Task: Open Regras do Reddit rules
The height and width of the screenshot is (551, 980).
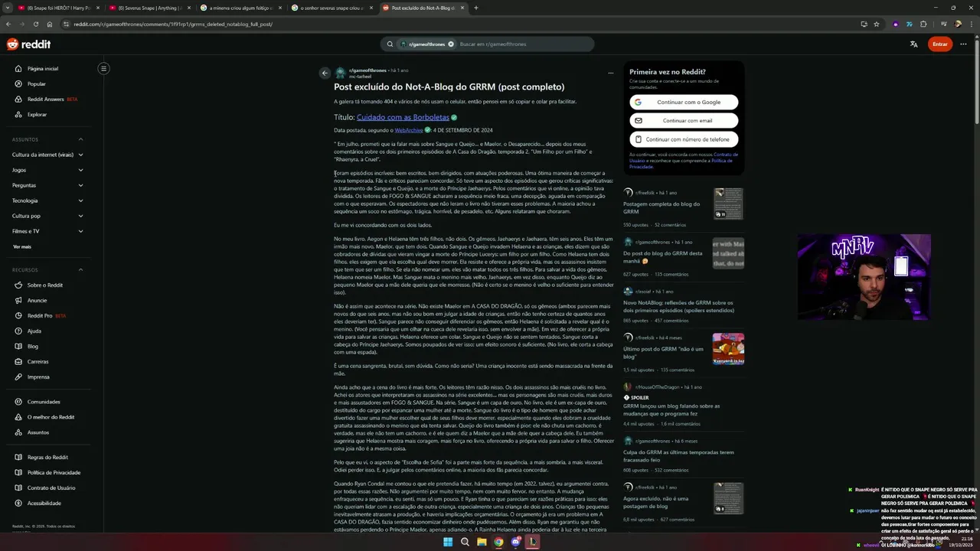Action: [47, 458]
